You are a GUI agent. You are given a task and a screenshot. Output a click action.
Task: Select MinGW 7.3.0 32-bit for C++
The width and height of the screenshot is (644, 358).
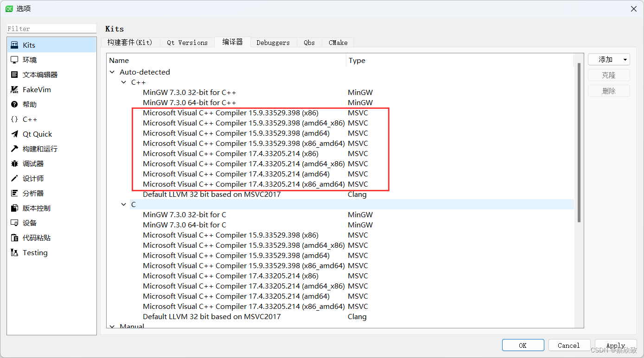(189, 93)
